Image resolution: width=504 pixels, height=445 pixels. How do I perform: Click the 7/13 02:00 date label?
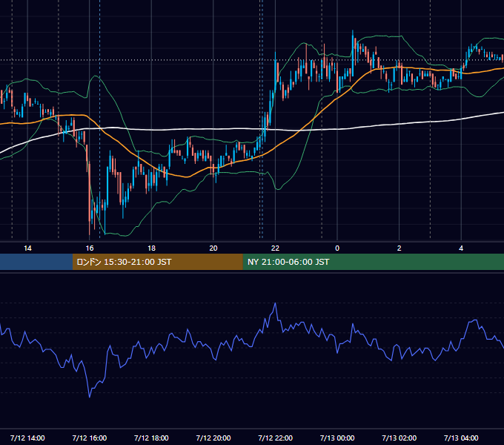point(399,438)
